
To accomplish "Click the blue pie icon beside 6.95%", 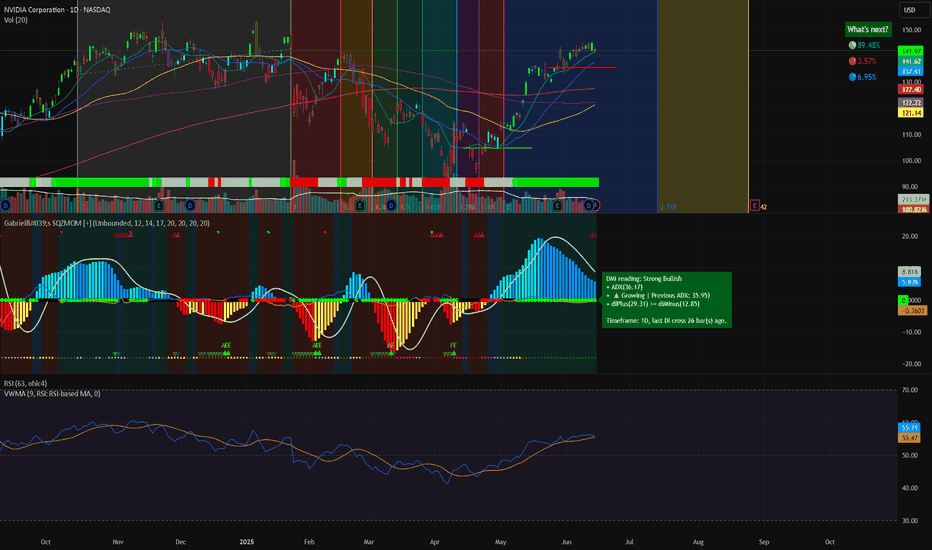I will pos(852,77).
